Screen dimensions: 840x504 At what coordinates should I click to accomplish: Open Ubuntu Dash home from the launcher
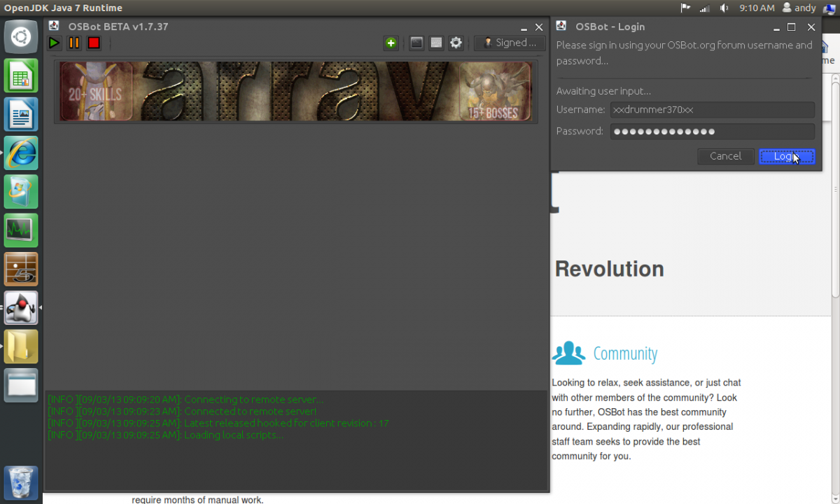21,37
